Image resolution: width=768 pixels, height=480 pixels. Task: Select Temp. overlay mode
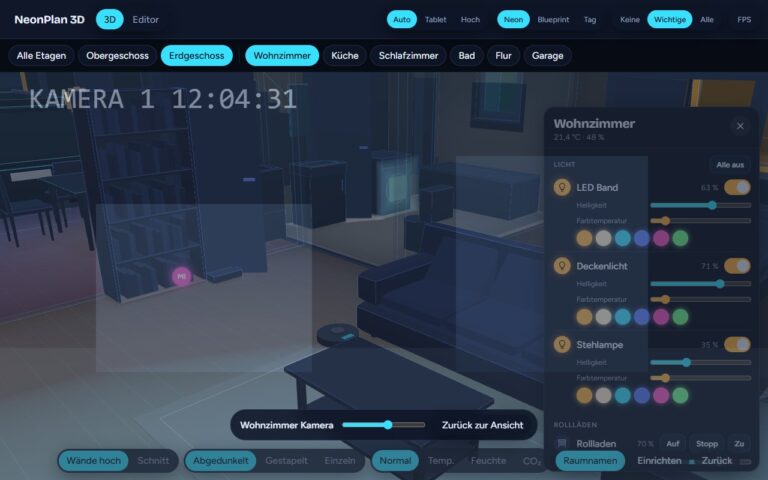pyautogui.click(x=441, y=460)
